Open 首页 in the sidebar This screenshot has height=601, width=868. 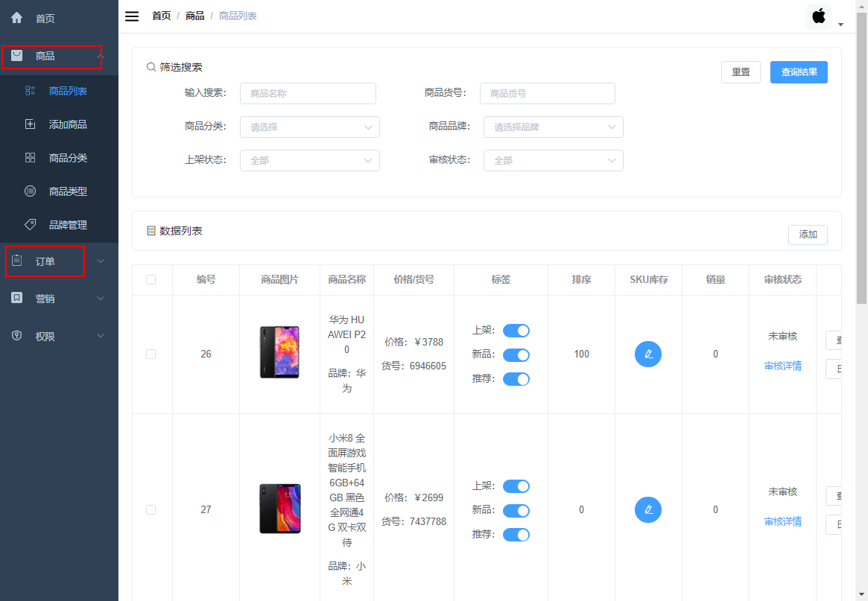(59, 19)
